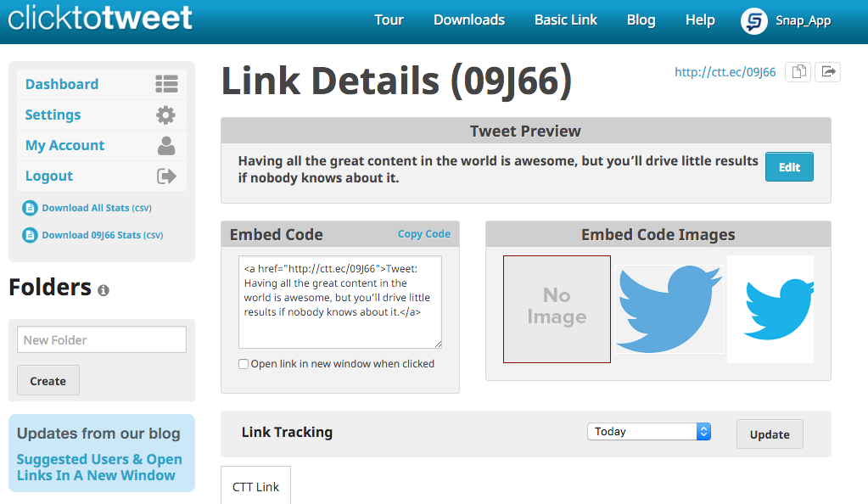Click the Folders info icon
Screen dimensions: 868x504
tap(104, 290)
